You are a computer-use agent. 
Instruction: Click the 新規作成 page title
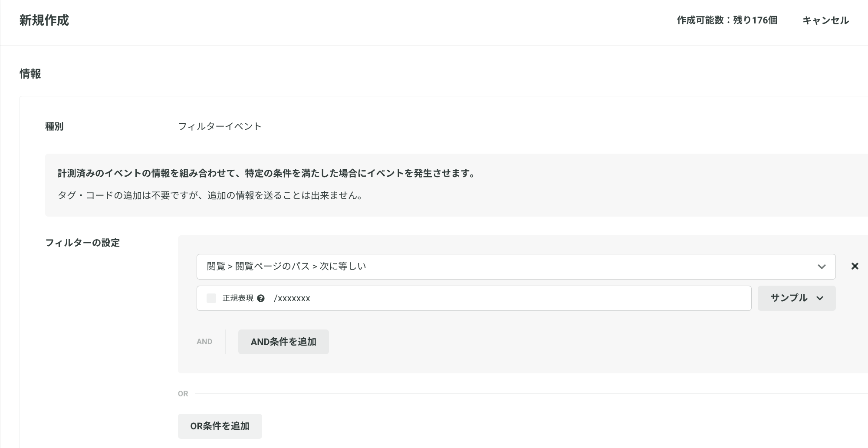(44, 20)
